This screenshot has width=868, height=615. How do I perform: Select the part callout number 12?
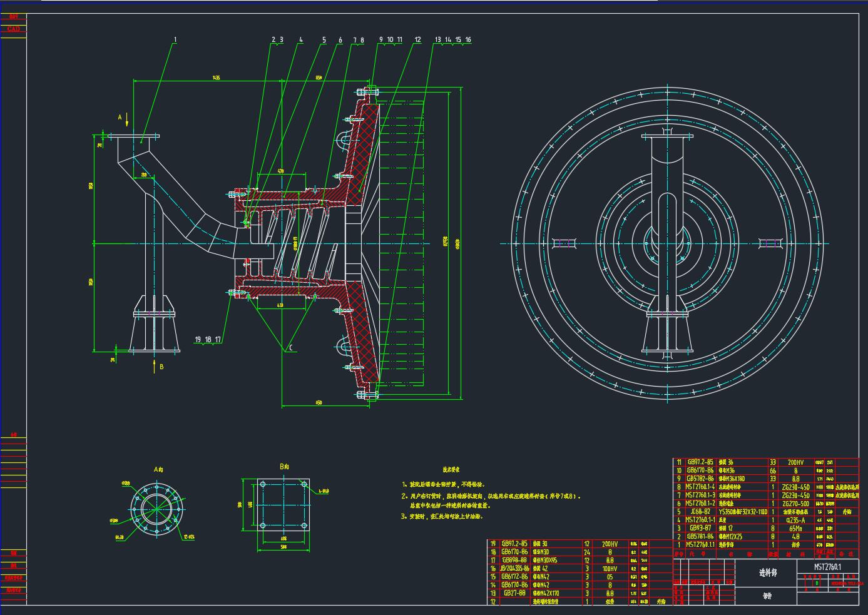click(417, 40)
